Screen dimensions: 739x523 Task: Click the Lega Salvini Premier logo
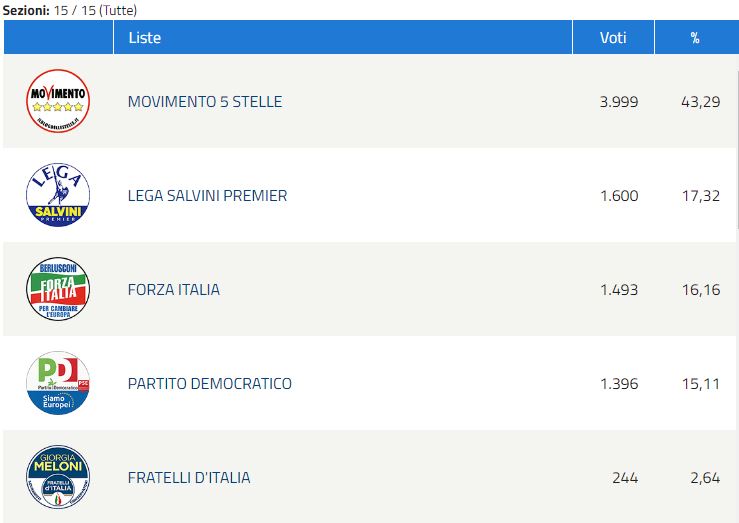click(x=58, y=195)
